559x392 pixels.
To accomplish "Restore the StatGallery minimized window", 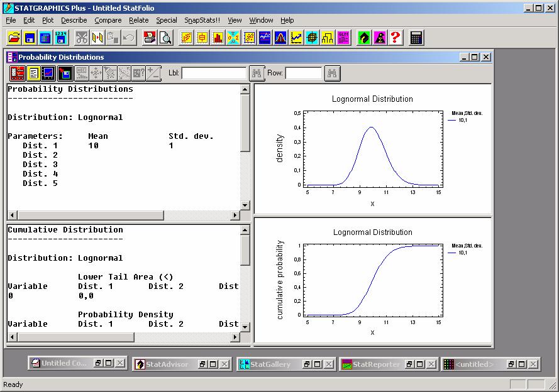I will click(307, 364).
